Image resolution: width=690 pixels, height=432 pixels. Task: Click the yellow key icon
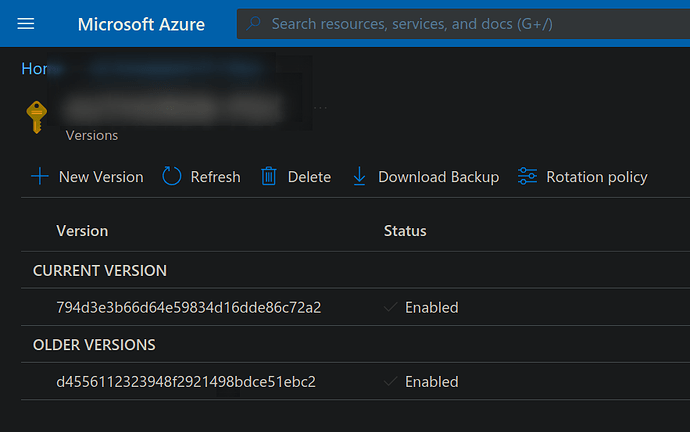(x=36, y=116)
